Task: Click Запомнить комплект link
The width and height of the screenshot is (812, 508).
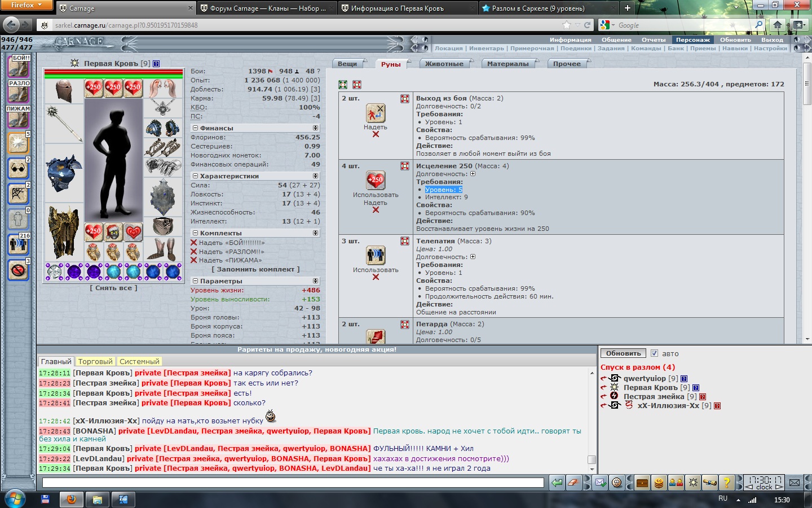Action: pyautogui.click(x=255, y=269)
